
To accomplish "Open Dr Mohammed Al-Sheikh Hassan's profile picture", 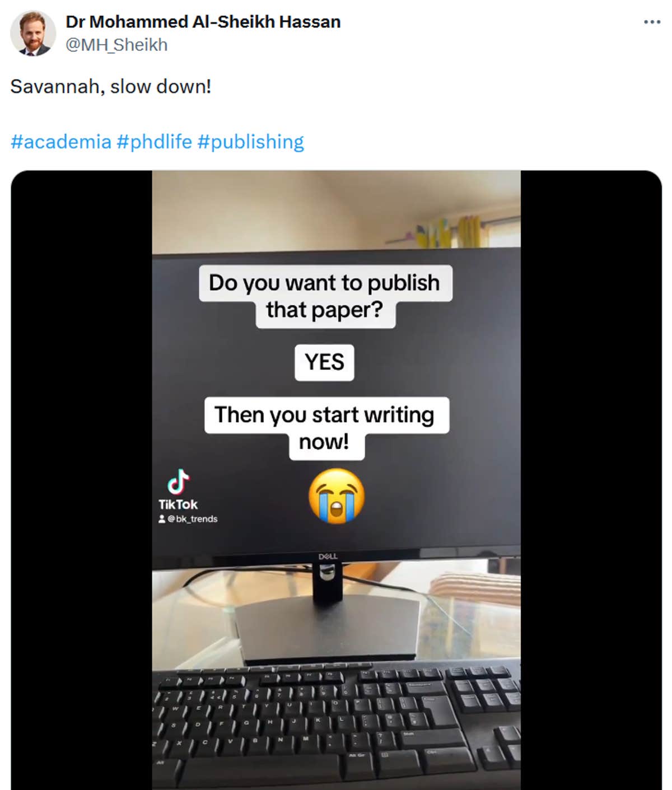I will [x=32, y=33].
